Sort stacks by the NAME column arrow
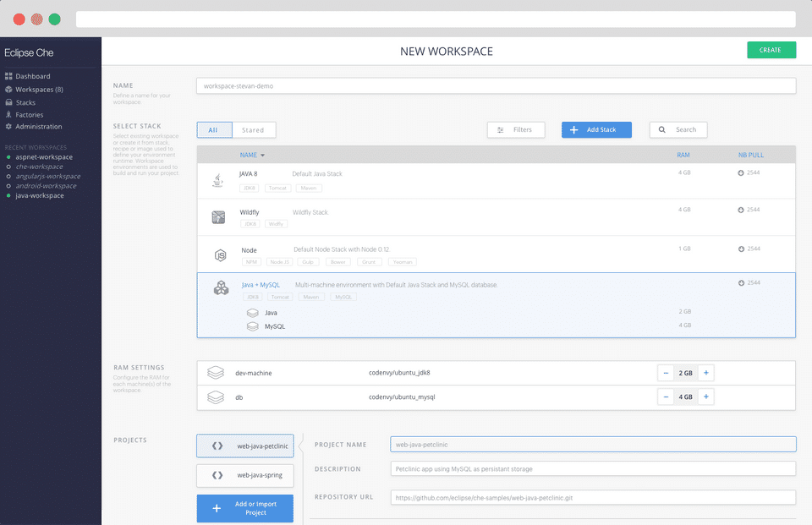Image resolution: width=812 pixels, height=525 pixels. pos(262,156)
